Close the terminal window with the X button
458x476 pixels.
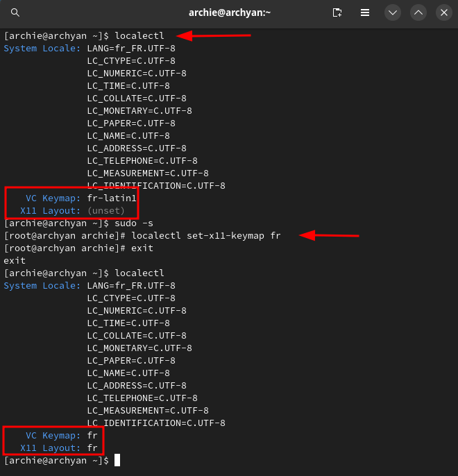pyautogui.click(x=443, y=12)
